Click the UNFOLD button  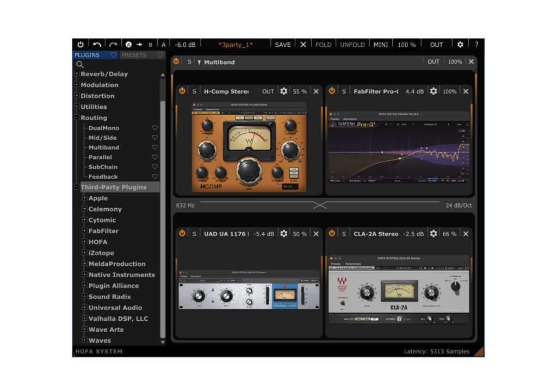(x=352, y=45)
